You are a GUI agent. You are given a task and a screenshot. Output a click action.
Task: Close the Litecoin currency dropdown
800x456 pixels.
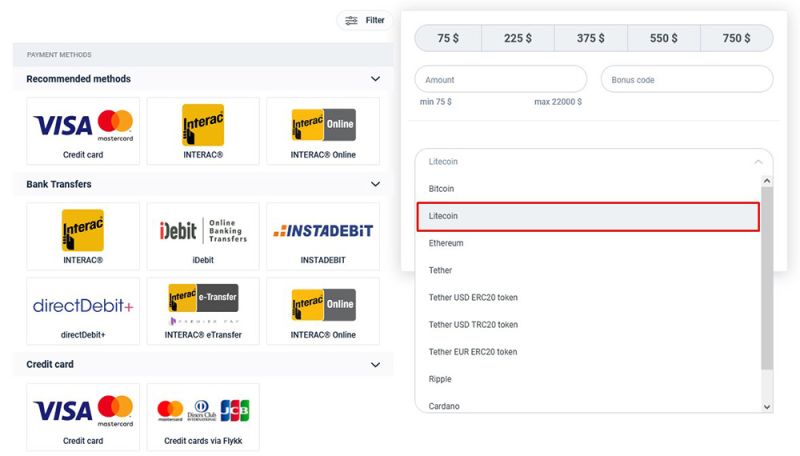757,162
